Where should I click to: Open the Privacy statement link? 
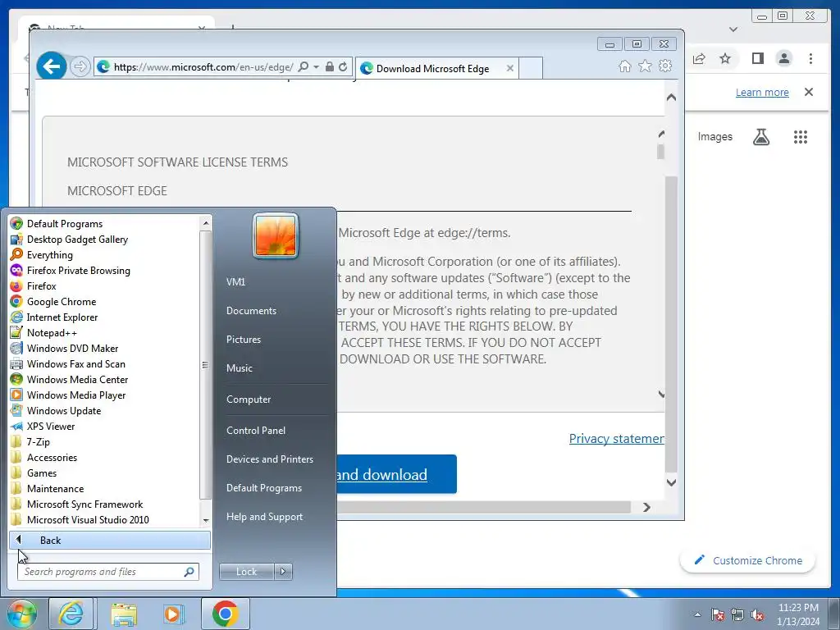(617, 439)
